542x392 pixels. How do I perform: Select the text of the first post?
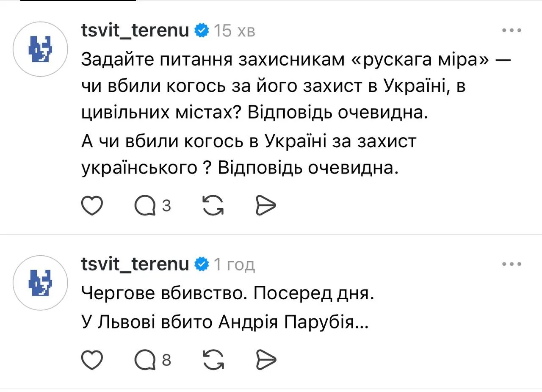point(254,113)
